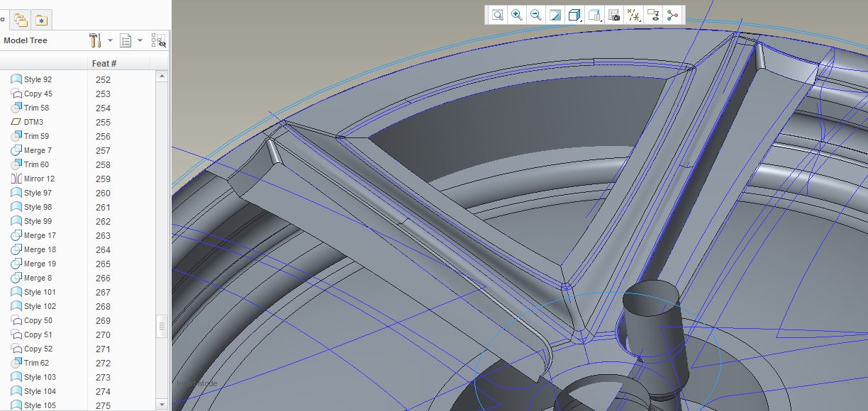Click the View Manager camera icon
This screenshot has height=411, width=868.
[615, 15]
